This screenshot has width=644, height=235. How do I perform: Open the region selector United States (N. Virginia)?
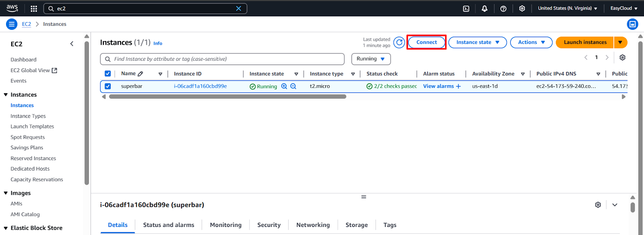tap(568, 8)
